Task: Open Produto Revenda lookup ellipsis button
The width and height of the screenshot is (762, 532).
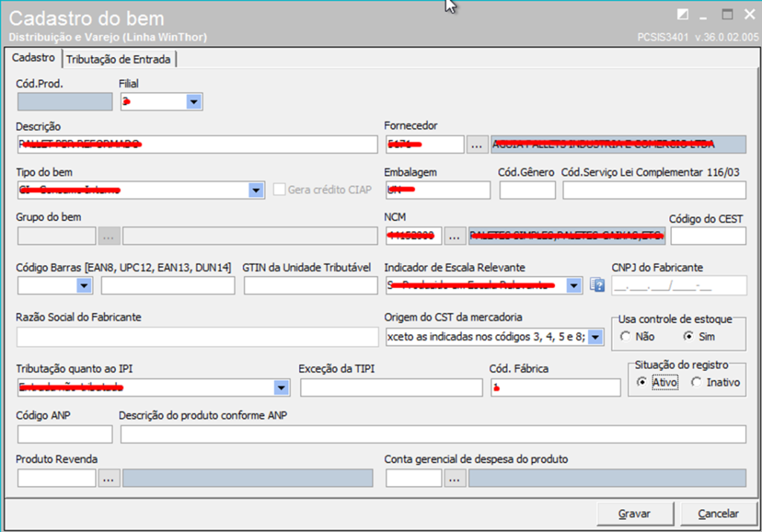Action: point(109,478)
